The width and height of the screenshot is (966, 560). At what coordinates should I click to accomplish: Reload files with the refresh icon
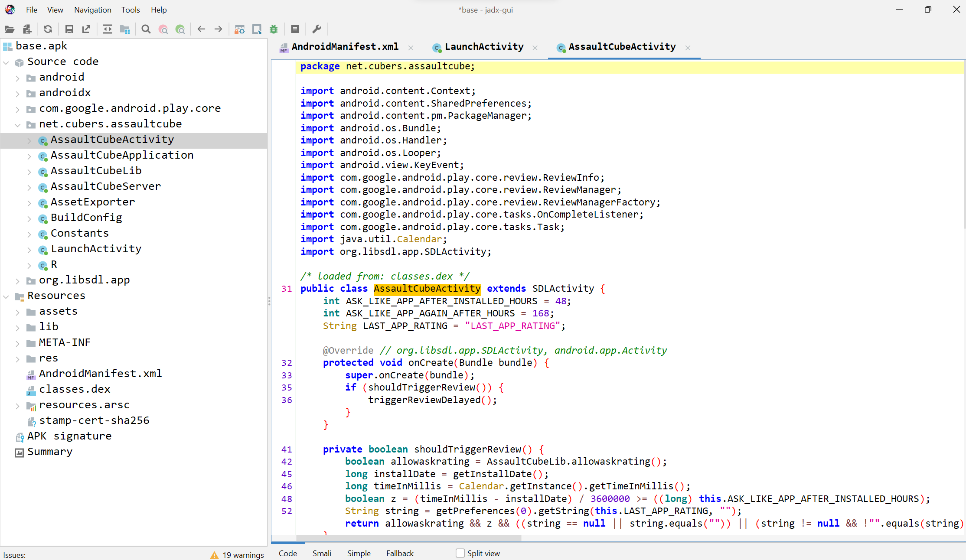48,29
